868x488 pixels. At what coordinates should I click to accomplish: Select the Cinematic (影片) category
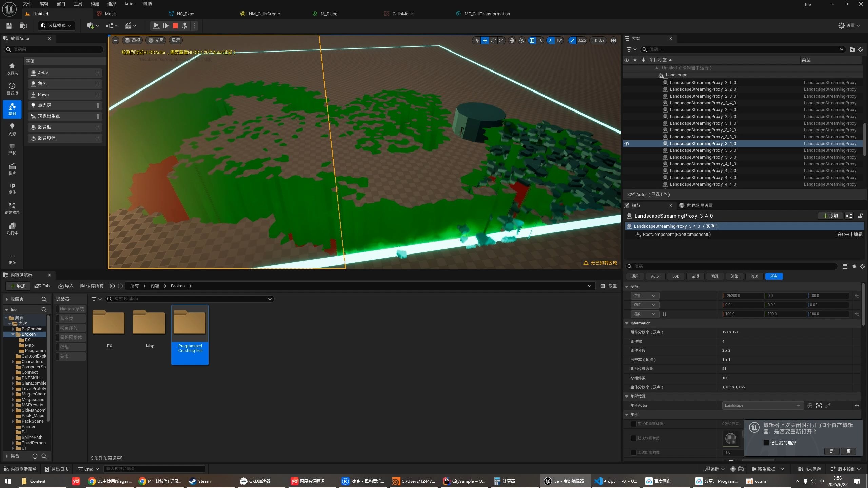[12, 169]
